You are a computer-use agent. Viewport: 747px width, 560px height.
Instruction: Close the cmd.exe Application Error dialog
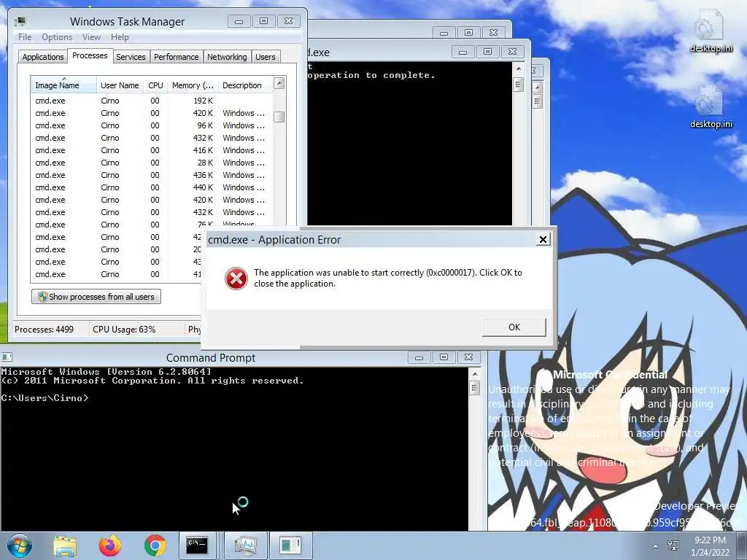[543, 239]
